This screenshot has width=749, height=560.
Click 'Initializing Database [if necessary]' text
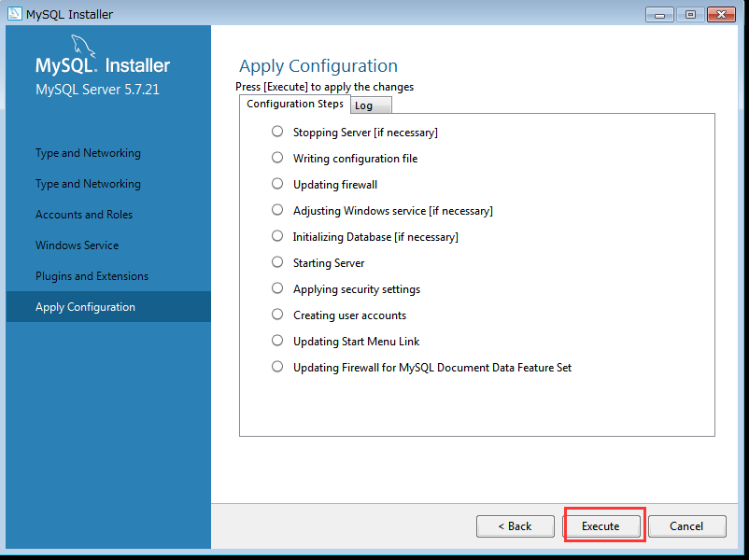click(375, 237)
